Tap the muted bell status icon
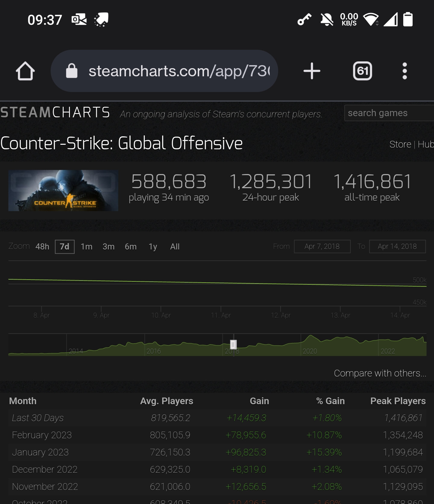The width and height of the screenshot is (434, 504). (327, 20)
